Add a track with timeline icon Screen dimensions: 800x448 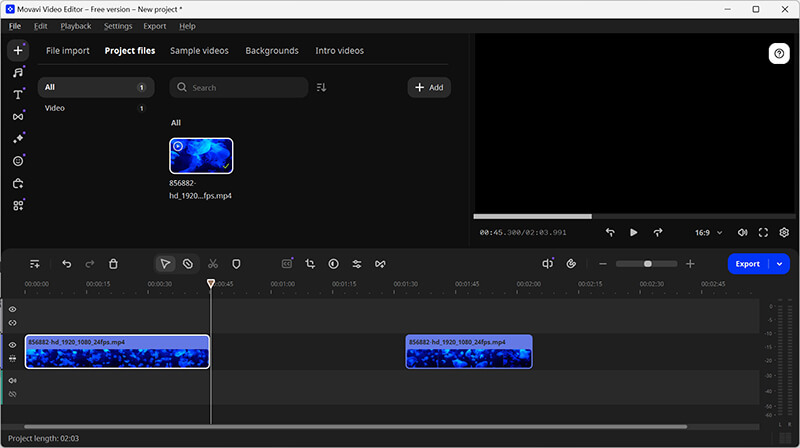coord(35,264)
